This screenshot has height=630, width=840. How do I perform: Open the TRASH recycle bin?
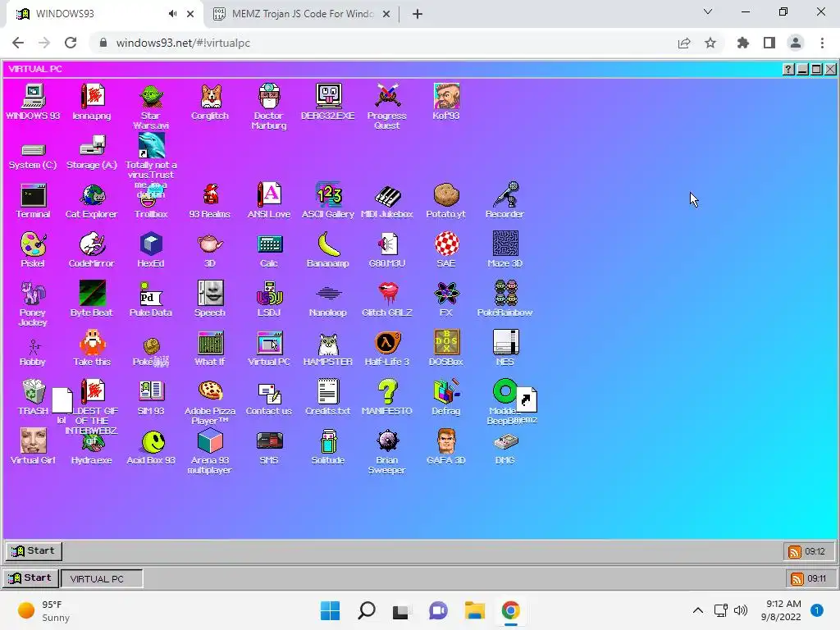point(33,391)
